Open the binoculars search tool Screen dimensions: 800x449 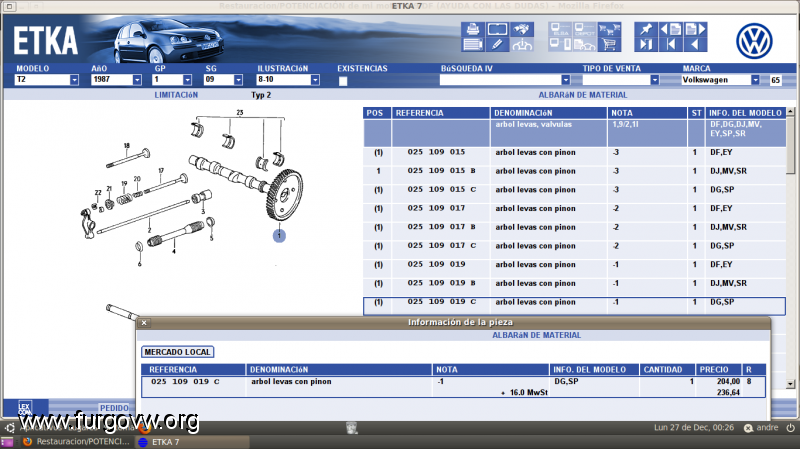[x=522, y=29]
